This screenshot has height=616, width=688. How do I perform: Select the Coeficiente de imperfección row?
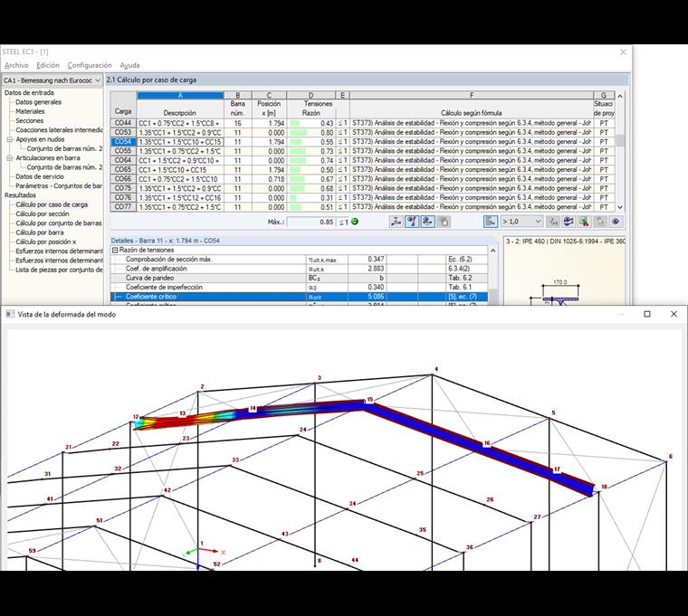coord(299,287)
